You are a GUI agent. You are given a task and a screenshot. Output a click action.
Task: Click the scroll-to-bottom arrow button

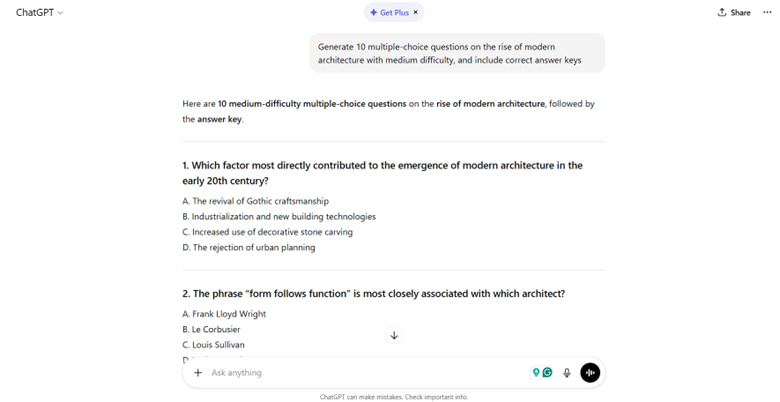point(394,336)
